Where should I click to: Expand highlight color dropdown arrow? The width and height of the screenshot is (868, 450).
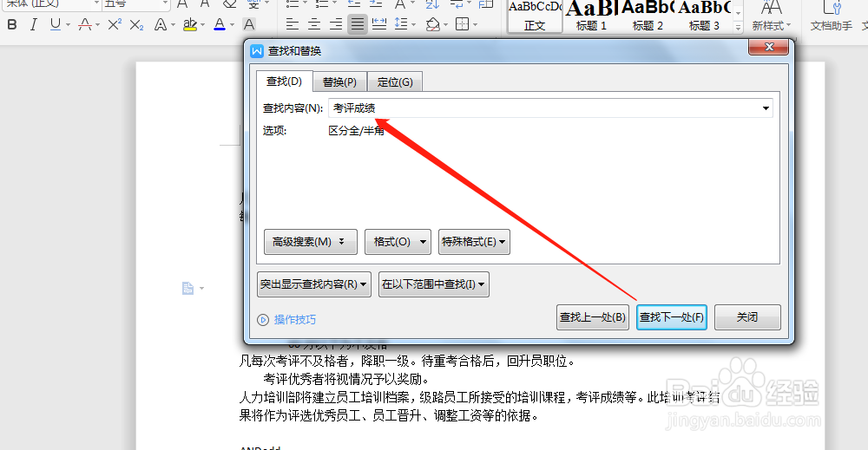[202, 25]
